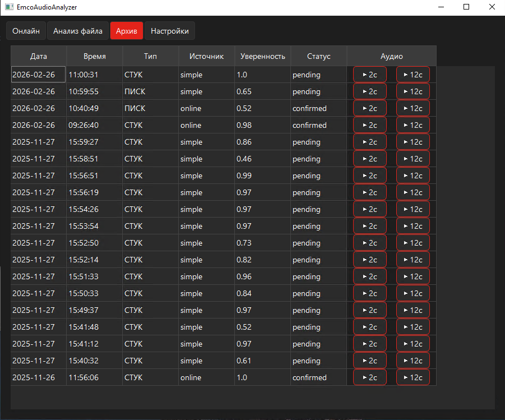The height and width of the screenshot is (420, 505).
Task: Play the 2с clip for the 09:26:40 event
Action: 370,125
